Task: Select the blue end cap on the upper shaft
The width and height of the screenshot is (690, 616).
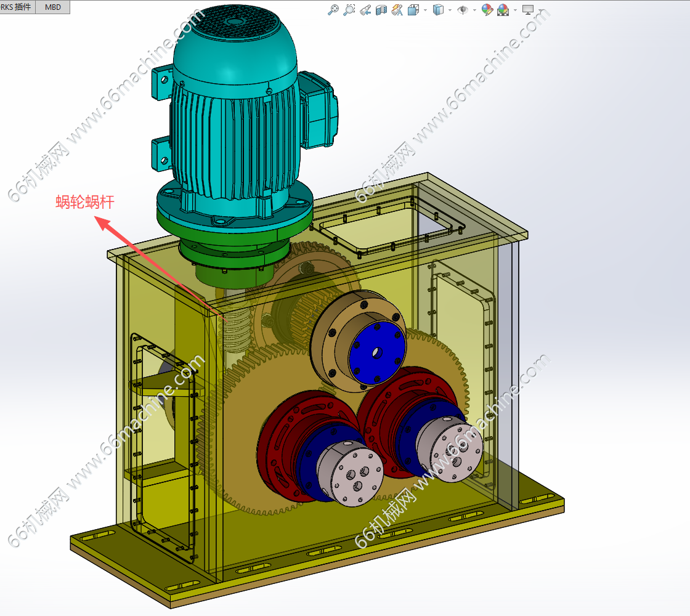Action: pos(378,352)
